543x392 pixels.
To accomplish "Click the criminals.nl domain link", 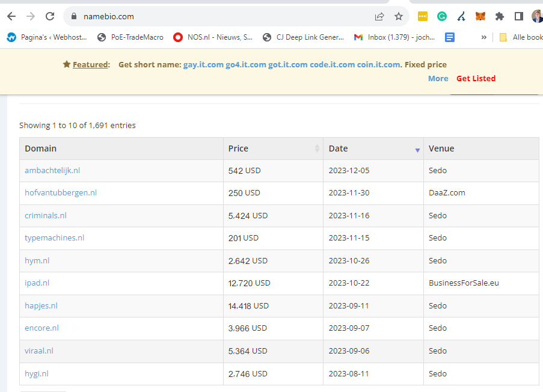I will click(x=46, y=215).
